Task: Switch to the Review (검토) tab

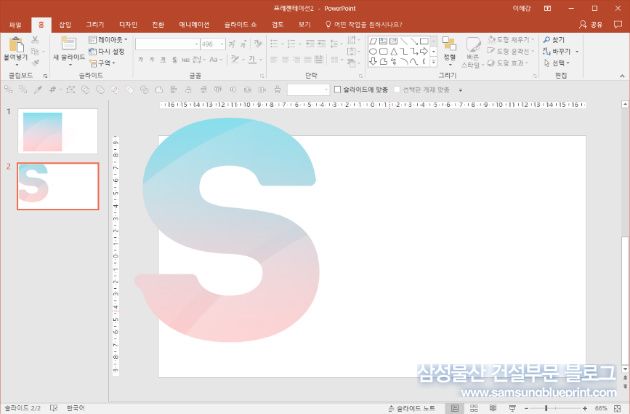Action: (x=278, y=25)
